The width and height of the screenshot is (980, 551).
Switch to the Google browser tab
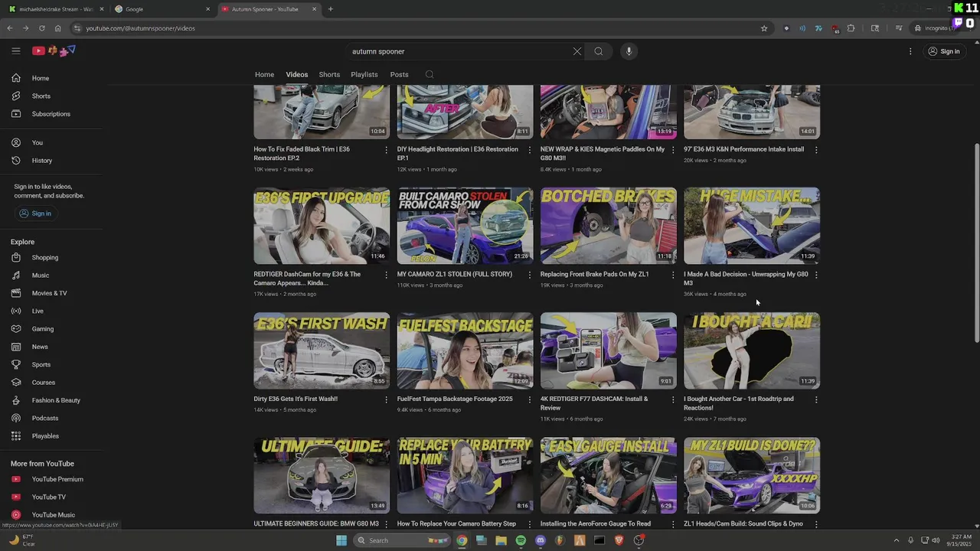162,9
